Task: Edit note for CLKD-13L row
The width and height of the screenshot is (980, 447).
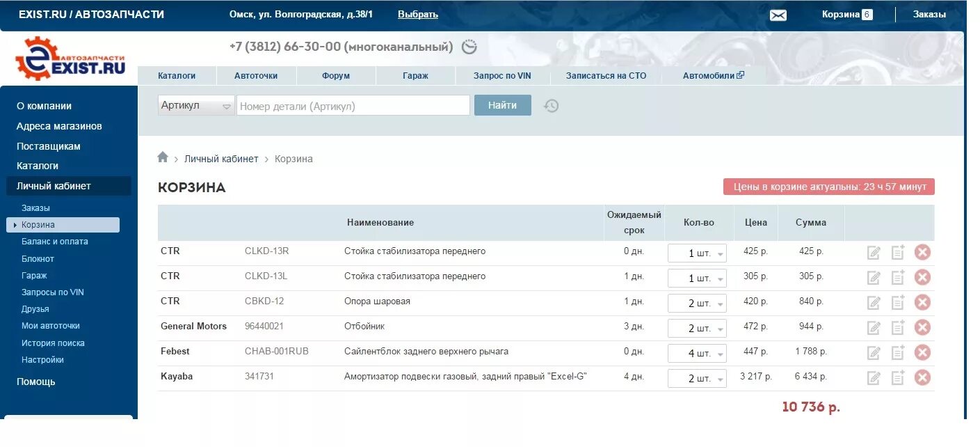Action: [874, 278]
